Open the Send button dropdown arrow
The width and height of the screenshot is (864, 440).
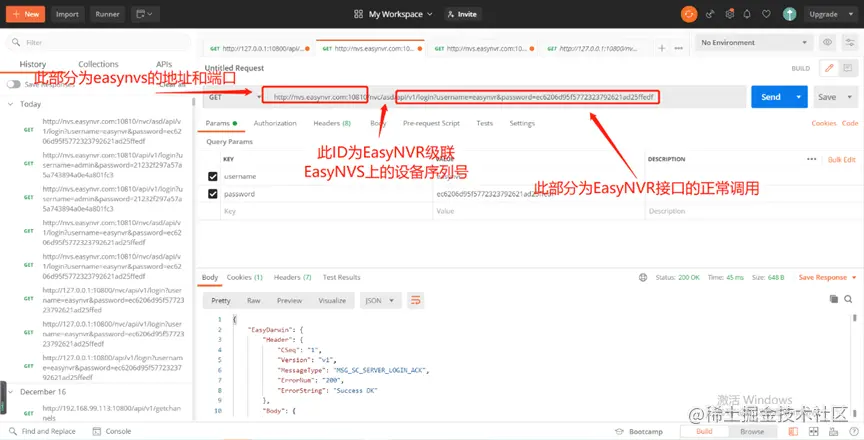tap(799, 97)
